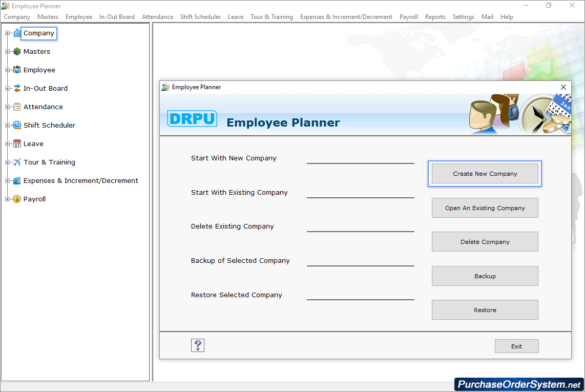Open the In-Out Board menu

tap(117, 17)
